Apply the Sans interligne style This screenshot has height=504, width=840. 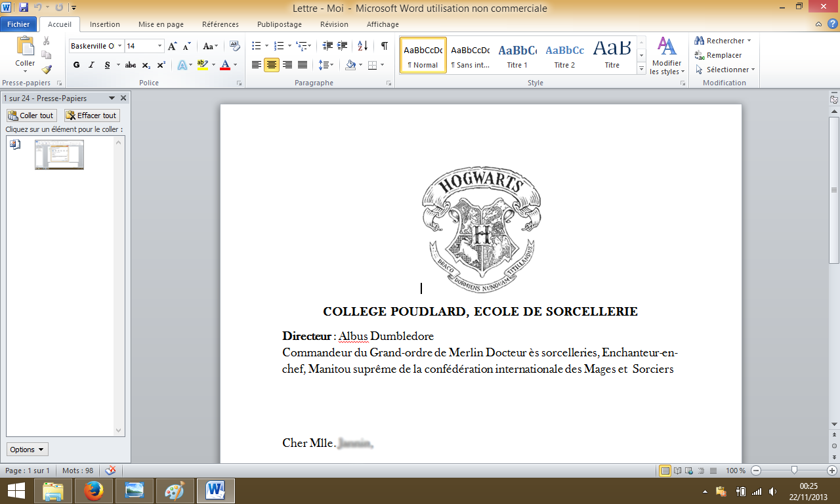tap(471, 55)
